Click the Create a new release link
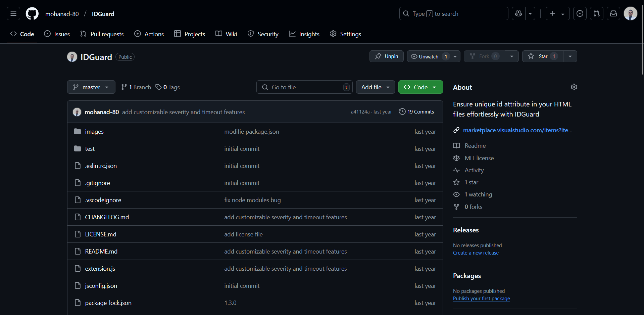 pos(476,253)
